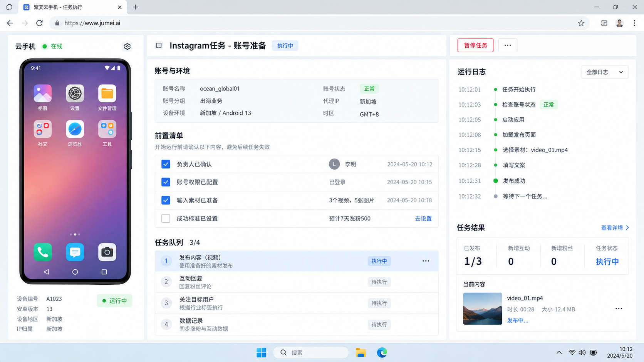Click the 执行中 status badge in header

(x=285, y=45)
